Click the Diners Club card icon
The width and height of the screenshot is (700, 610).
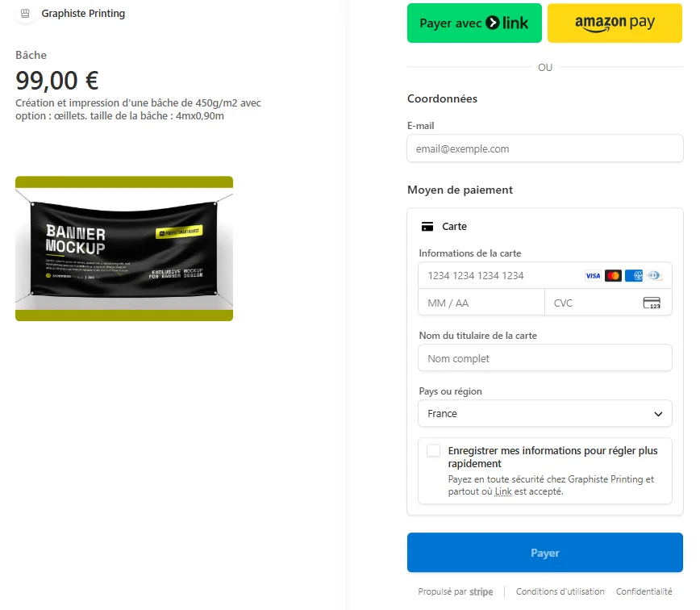pos(654,275)
